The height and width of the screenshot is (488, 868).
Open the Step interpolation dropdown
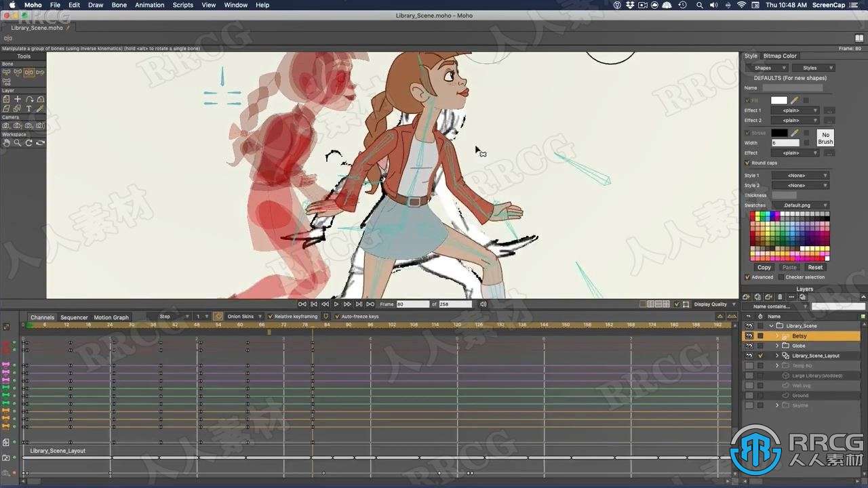tap(170, 317)
